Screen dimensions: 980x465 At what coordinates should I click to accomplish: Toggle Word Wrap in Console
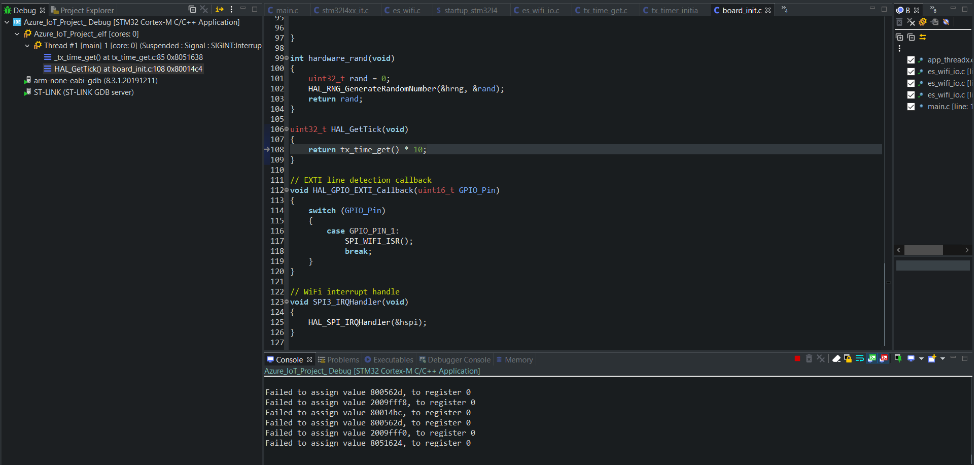pos(860,359)
